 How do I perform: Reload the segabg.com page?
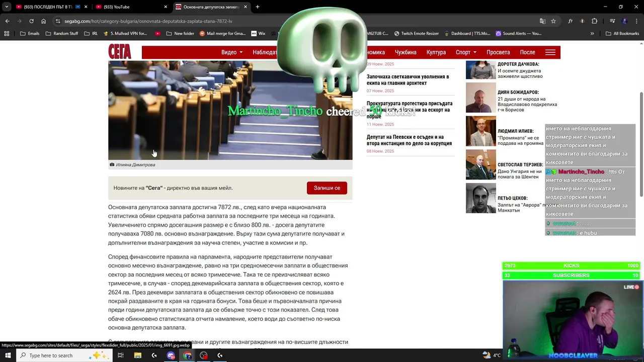coord(31,21)
